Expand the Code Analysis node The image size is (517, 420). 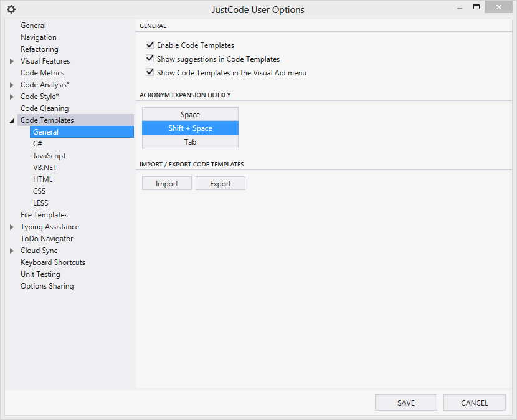12,85
